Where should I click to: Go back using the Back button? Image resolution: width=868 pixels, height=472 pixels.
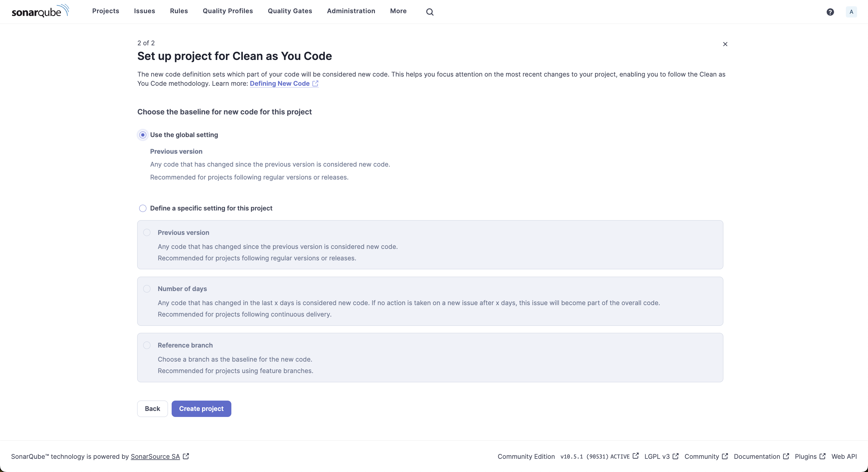(x=152, y=408)
